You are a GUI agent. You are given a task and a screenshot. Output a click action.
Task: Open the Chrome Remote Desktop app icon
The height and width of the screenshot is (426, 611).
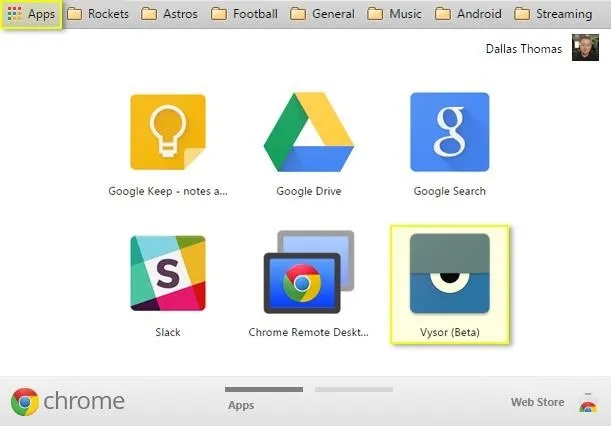[x=309, y=272]
